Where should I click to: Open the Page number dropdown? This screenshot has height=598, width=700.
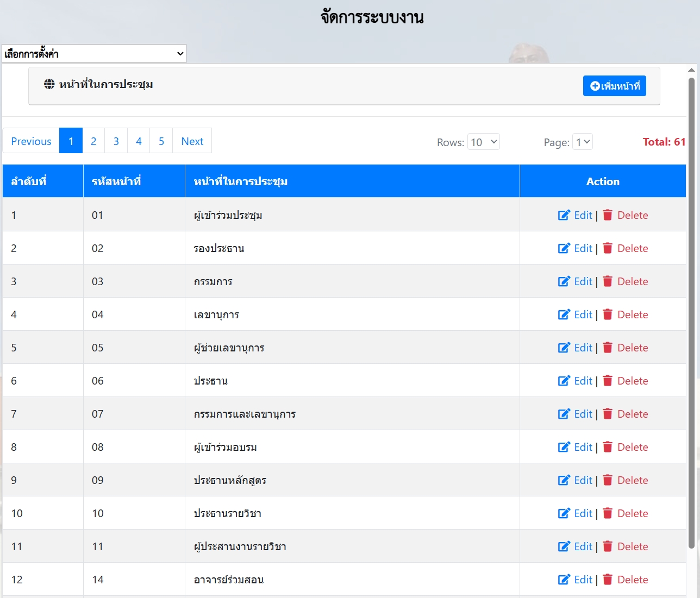point(582,142)
